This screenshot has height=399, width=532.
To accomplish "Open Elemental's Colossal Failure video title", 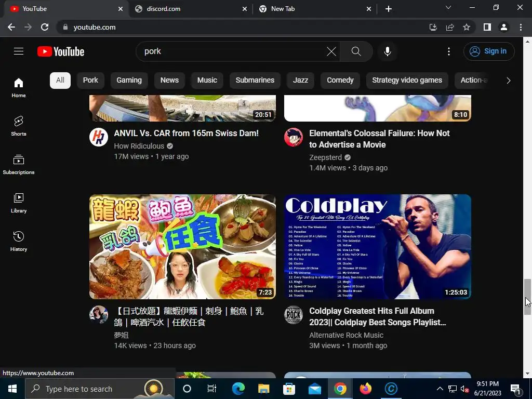I will (379, 139).
